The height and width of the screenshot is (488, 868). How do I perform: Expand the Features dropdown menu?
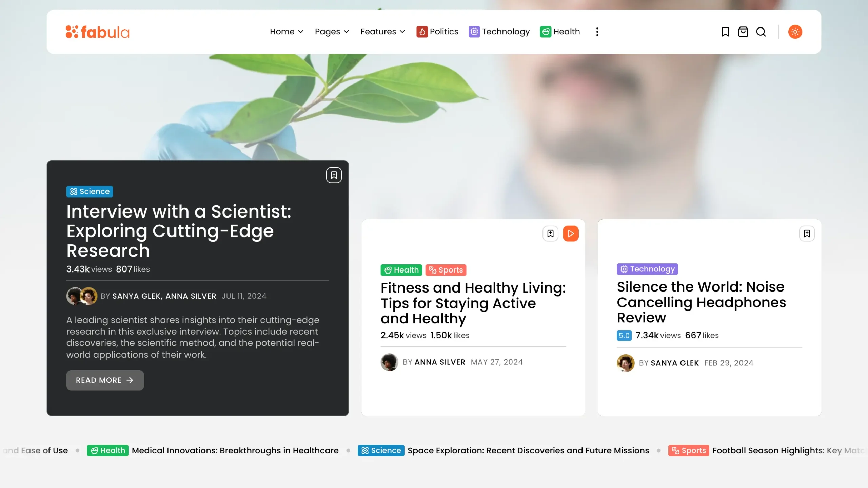[x=382, y=32]
